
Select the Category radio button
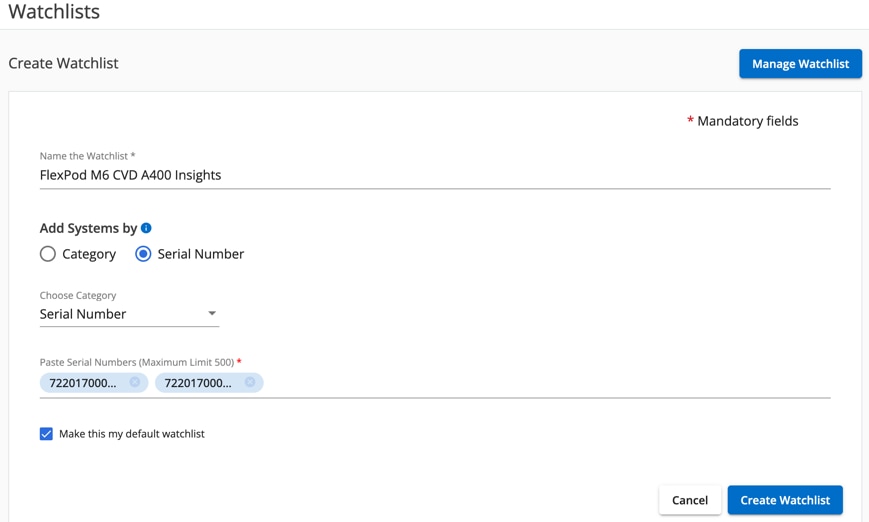click(48, 254)
